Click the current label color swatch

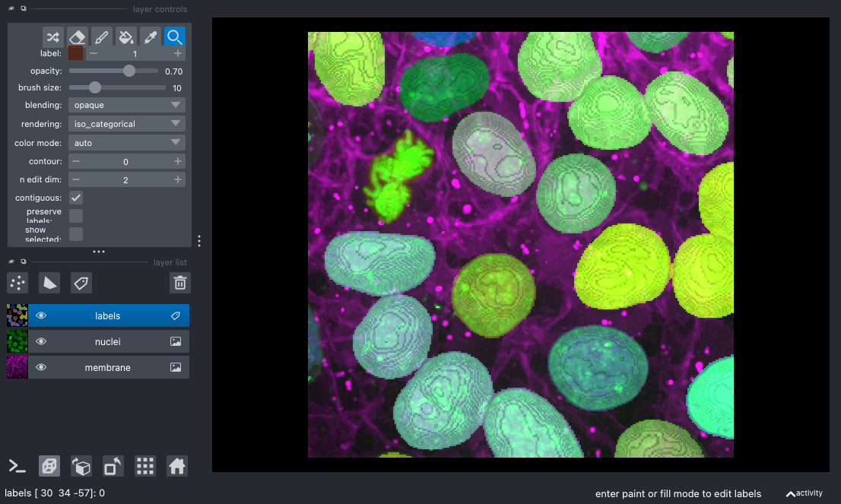pyautogui.click(x=75, y=53)
